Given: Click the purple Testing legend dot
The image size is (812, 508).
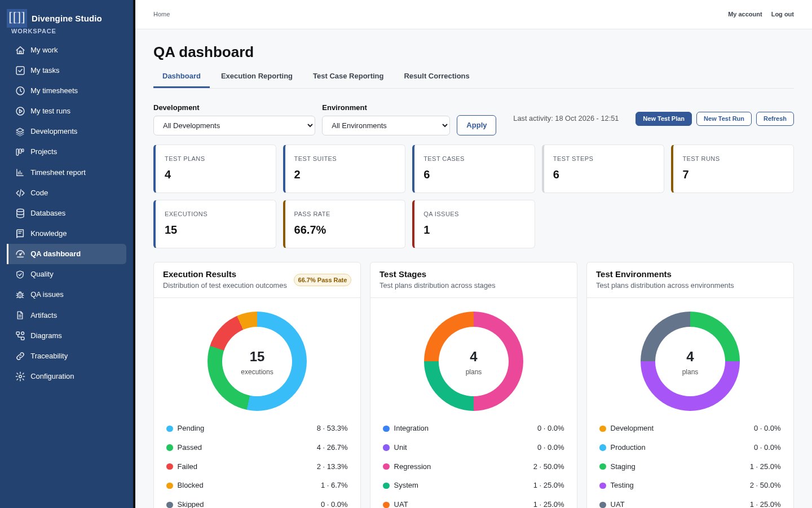Looking at the screenshot, I should click(603, 486).
